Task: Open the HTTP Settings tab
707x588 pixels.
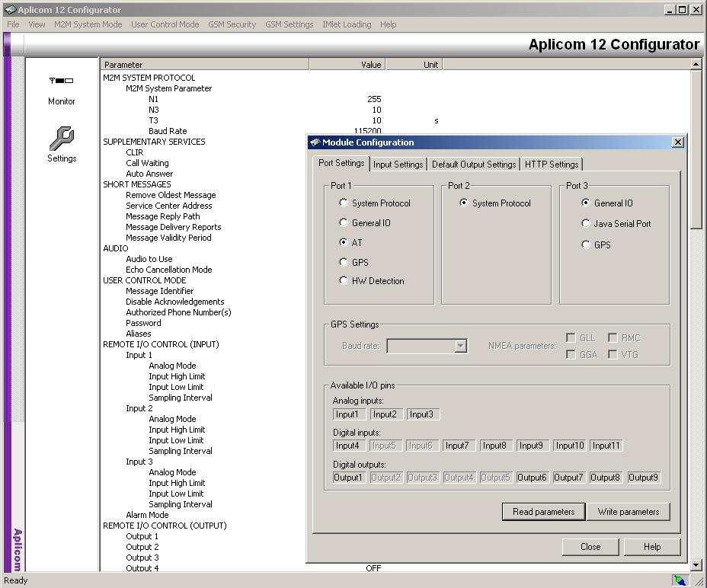Action: click(552, 165)
